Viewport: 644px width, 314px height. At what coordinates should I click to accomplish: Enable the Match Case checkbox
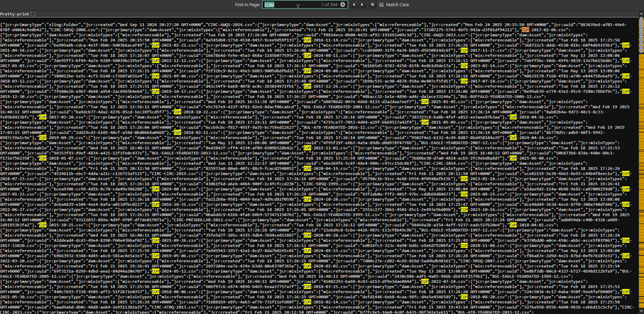pyautogui.click(x=382, y=5)
